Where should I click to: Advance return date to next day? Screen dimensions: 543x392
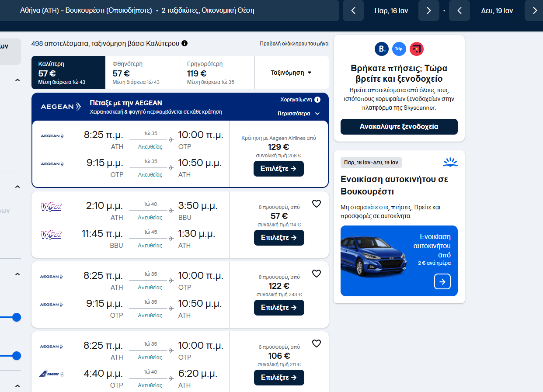(534, 10)
